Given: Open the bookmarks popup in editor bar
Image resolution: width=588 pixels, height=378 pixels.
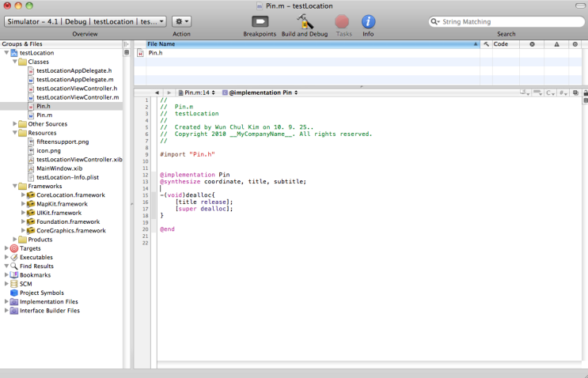Looking at the screenshot, I should pyautogui.click(x=524, y=93).
